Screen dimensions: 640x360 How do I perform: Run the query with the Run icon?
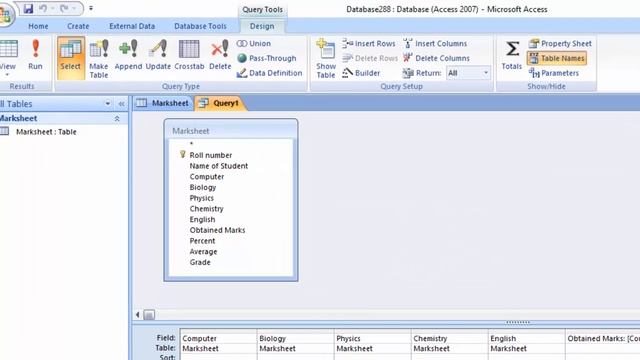pyautogui.click(x=36, y=55)
